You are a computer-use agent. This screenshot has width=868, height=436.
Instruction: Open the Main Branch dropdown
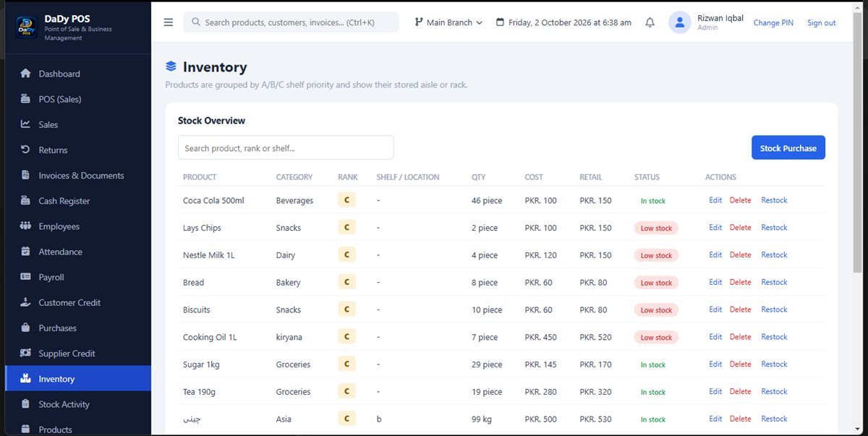pyautogui.click(x=448, y=22)
